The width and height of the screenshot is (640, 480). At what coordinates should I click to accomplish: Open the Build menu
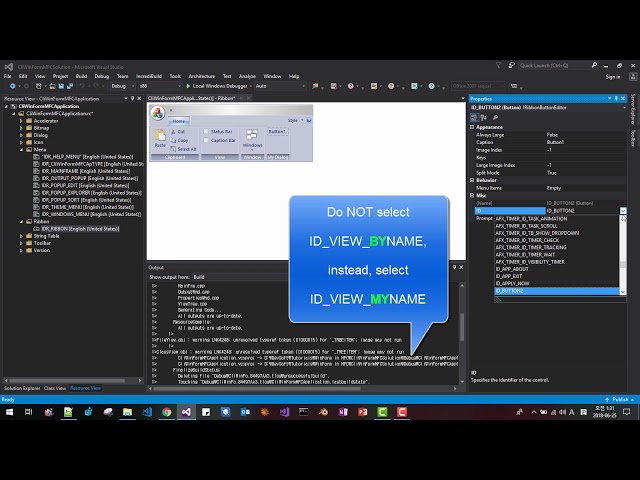(81, 76)
